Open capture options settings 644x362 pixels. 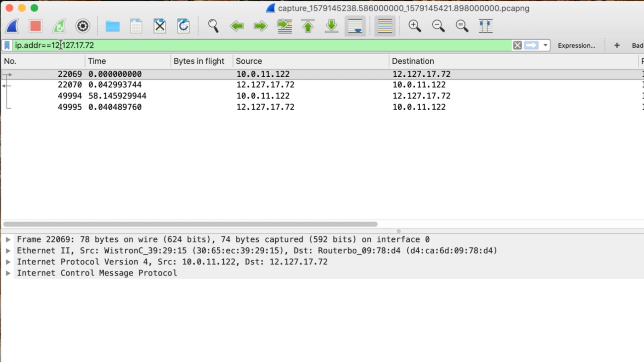pos(83,26)
